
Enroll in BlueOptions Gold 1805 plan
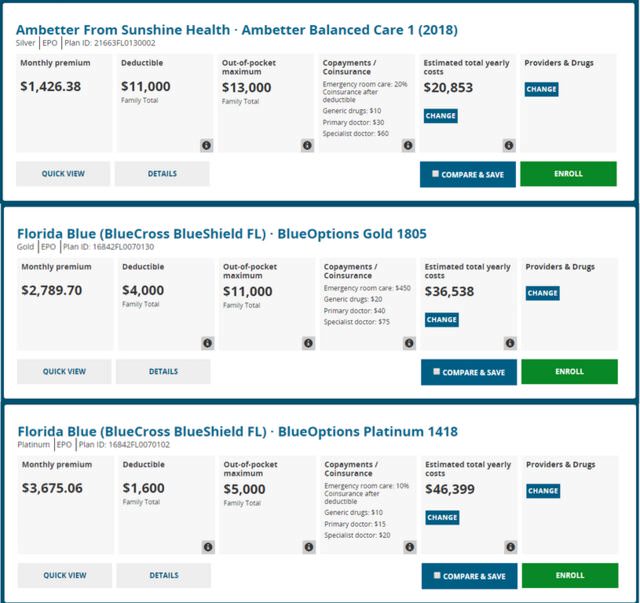(x=569, y=372)
